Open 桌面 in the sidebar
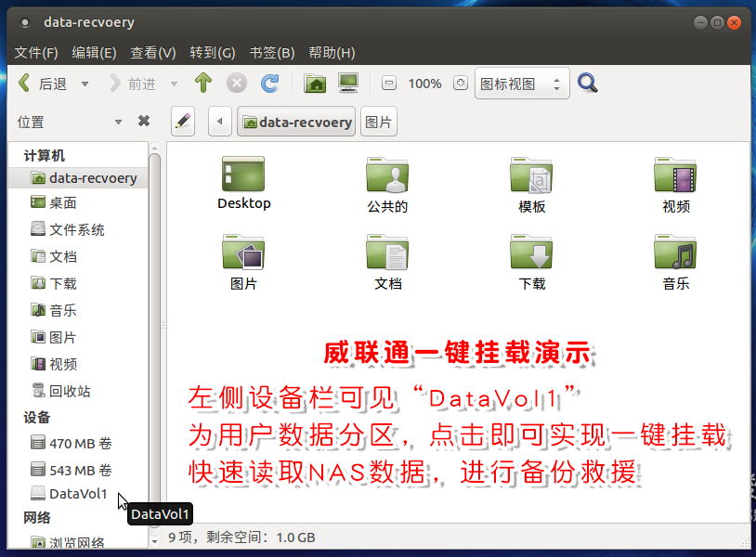This screenshot has height=557, width=756. click(79, 202)
